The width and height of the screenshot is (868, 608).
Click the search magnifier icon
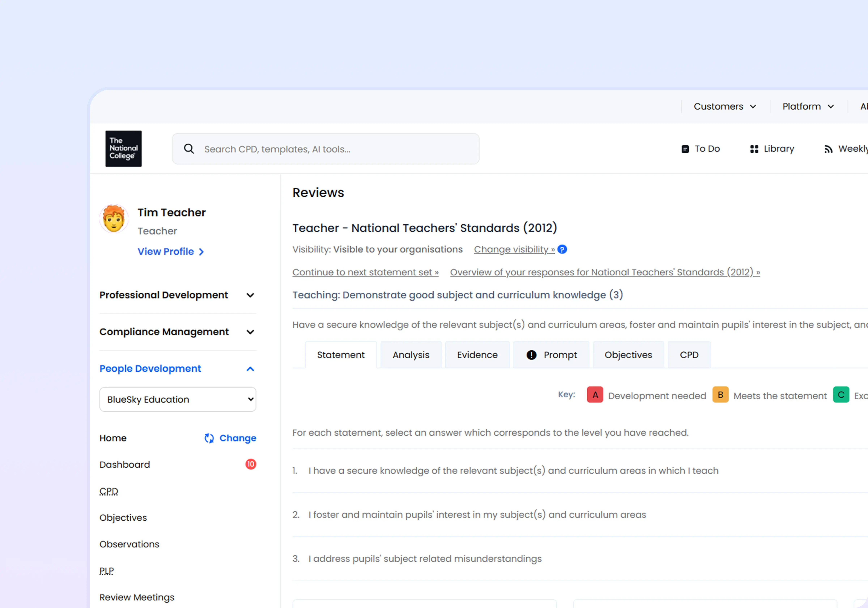point(189,149)
